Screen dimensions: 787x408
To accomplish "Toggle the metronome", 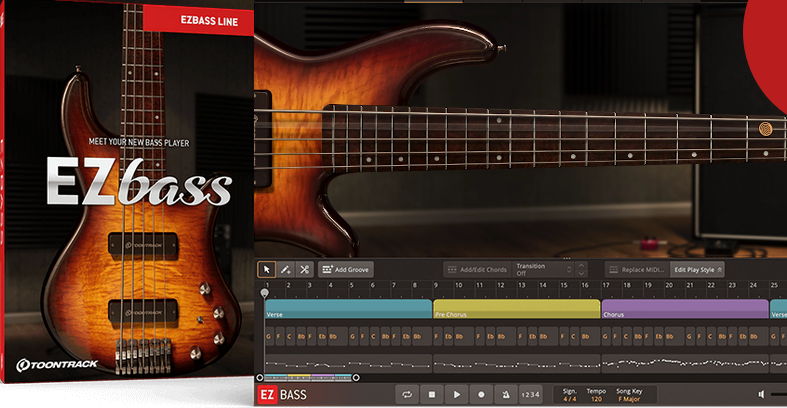I will (505, 395).
